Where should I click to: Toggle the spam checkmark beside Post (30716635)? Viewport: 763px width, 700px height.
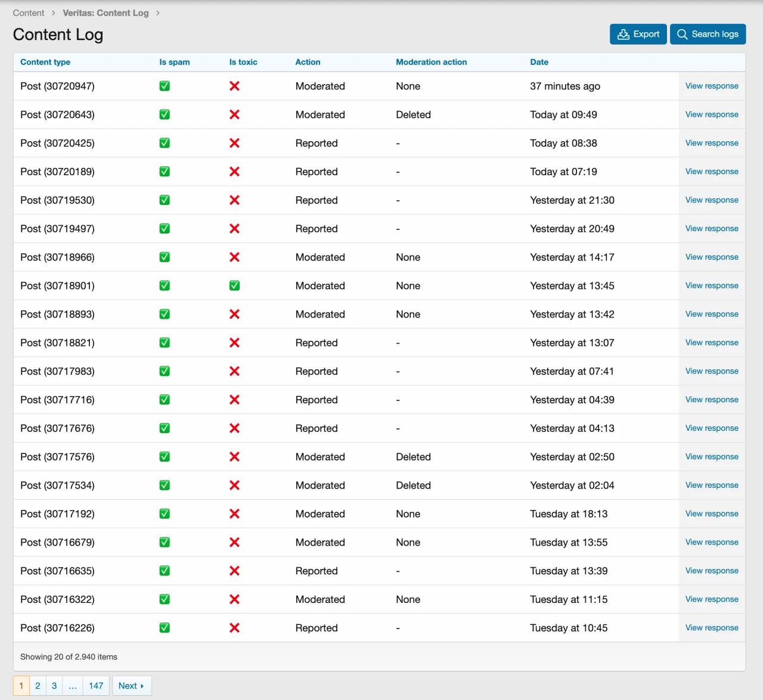tap(165, 570)
